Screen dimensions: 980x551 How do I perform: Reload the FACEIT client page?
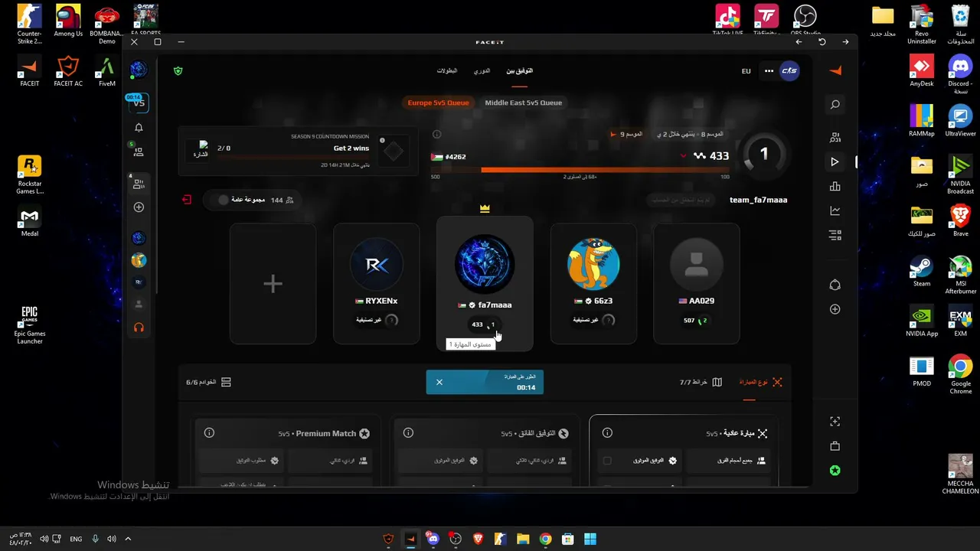(x=822, y=42)
